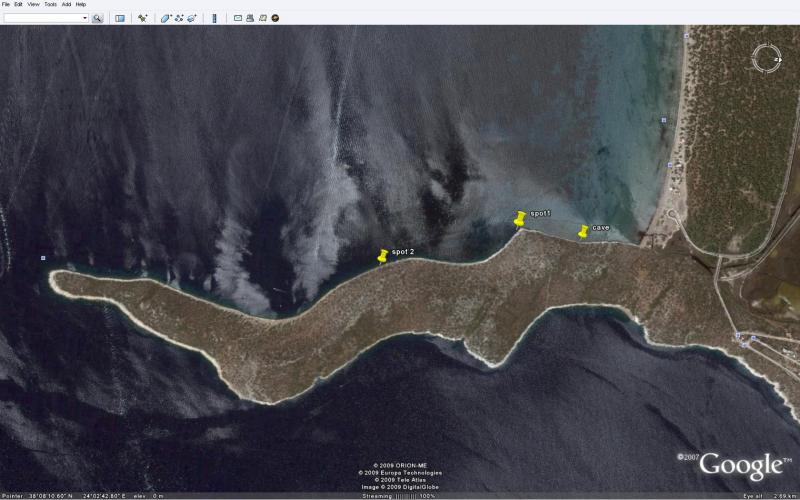Click inside the search input field
The height and width of the screenshot is (500, 800).
tap(40, 18)
